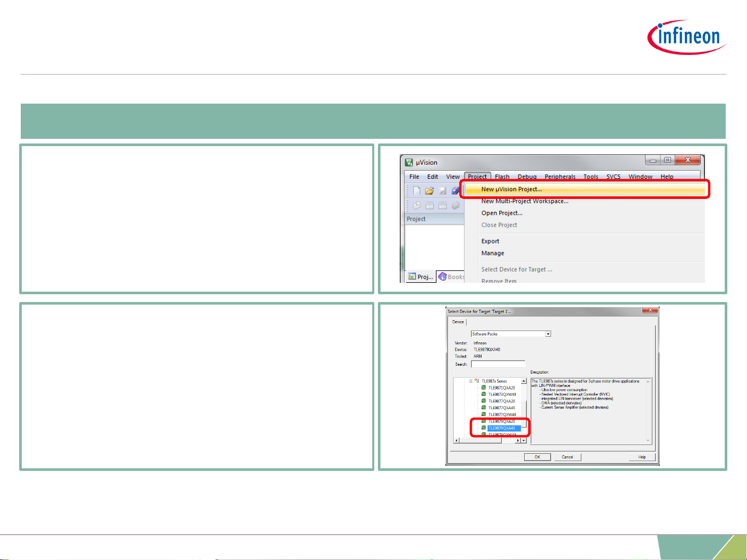Click the Save disk icon in µVision toolbar
The height and width of the screenshot is (560, 747).
click(x=443, y=191)
